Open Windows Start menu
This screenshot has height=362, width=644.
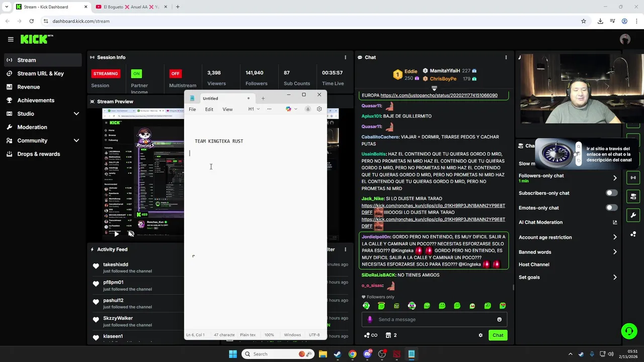[x=232, y=354]
